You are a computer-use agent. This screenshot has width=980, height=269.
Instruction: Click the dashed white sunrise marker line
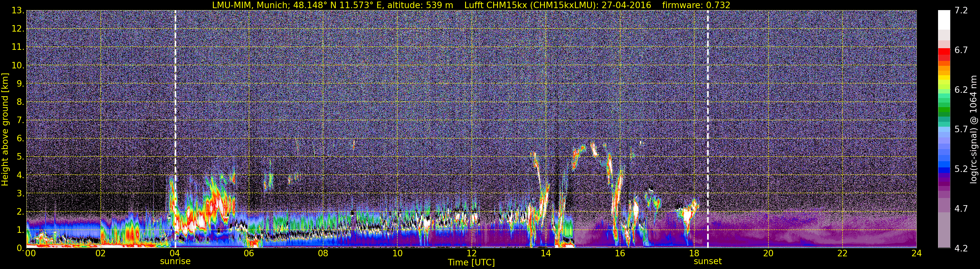click(175, 129)
